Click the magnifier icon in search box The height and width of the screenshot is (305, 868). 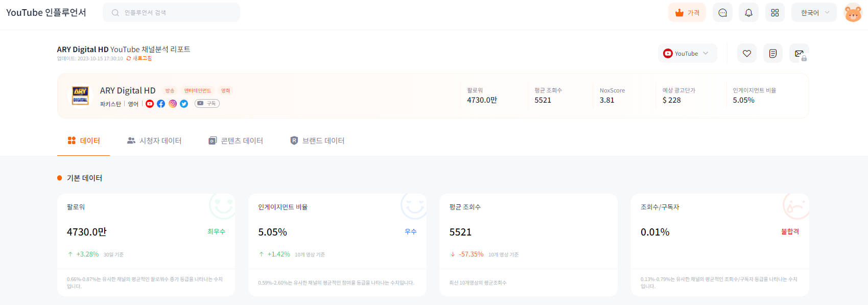click(x=115, y=13)
